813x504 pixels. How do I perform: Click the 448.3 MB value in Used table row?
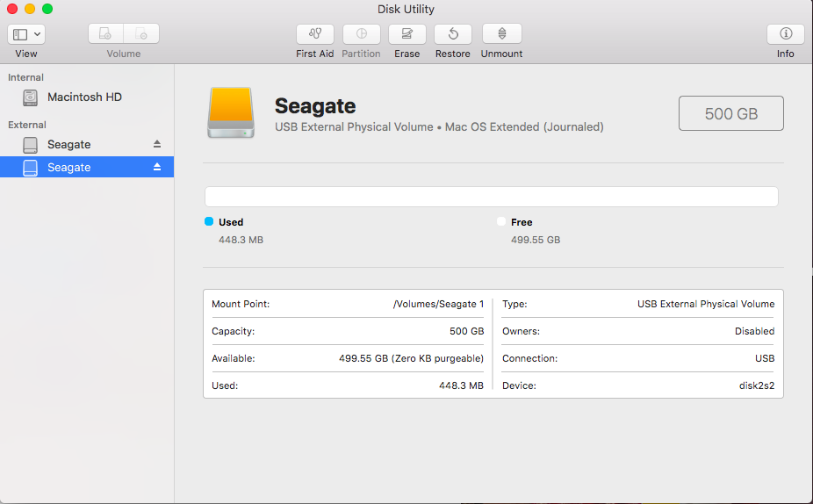pos(461,385)
